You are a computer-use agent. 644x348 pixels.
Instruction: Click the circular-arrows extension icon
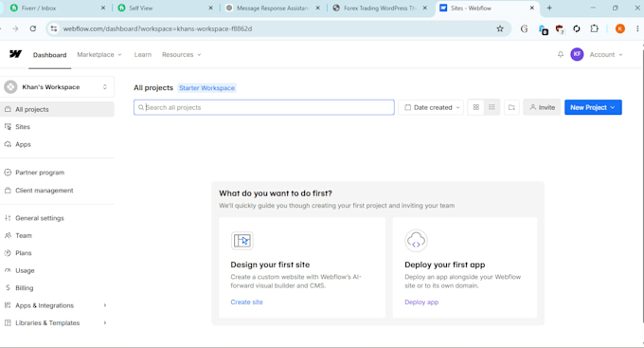(x=577, y=28)
